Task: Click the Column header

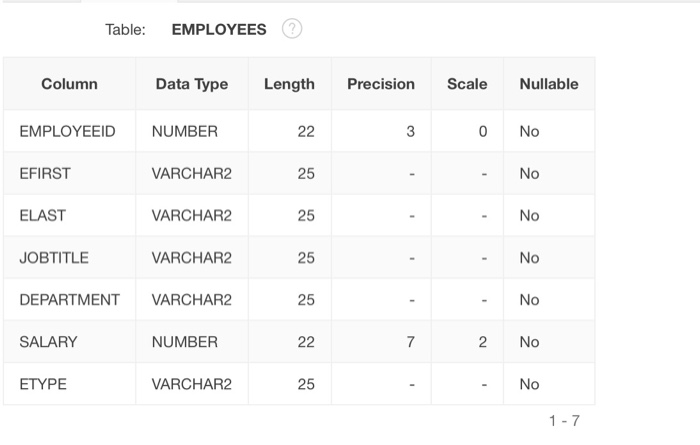Action: coord(69,84)
